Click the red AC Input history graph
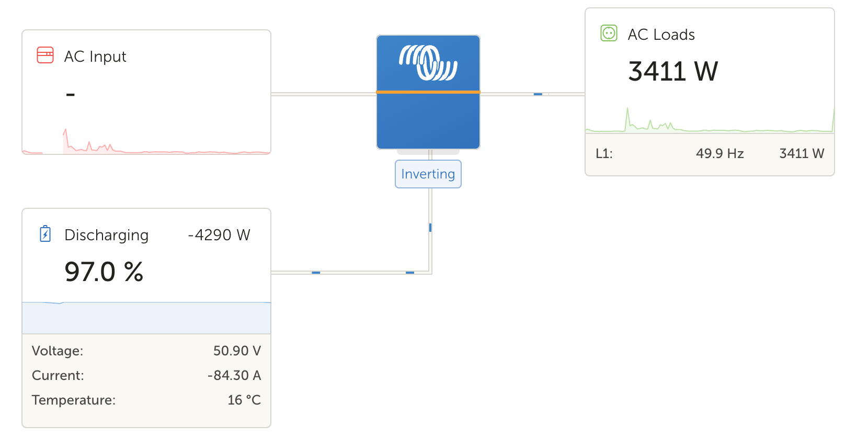 point(146,144)
